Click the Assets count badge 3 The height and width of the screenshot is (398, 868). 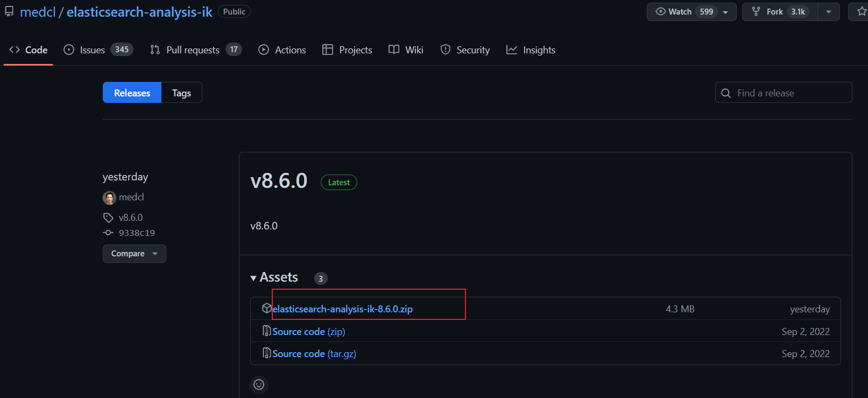click(321, 278)
